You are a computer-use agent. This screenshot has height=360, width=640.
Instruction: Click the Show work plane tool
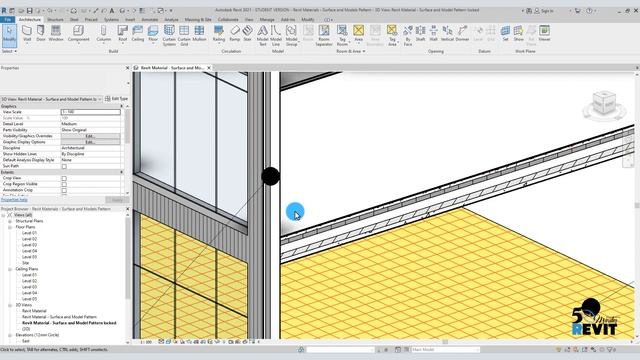click(518, 34)
